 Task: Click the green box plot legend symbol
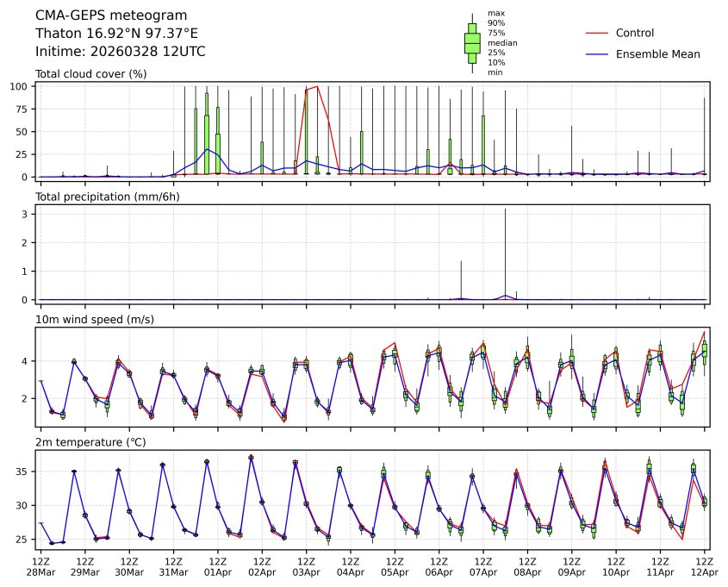point(472,42)
